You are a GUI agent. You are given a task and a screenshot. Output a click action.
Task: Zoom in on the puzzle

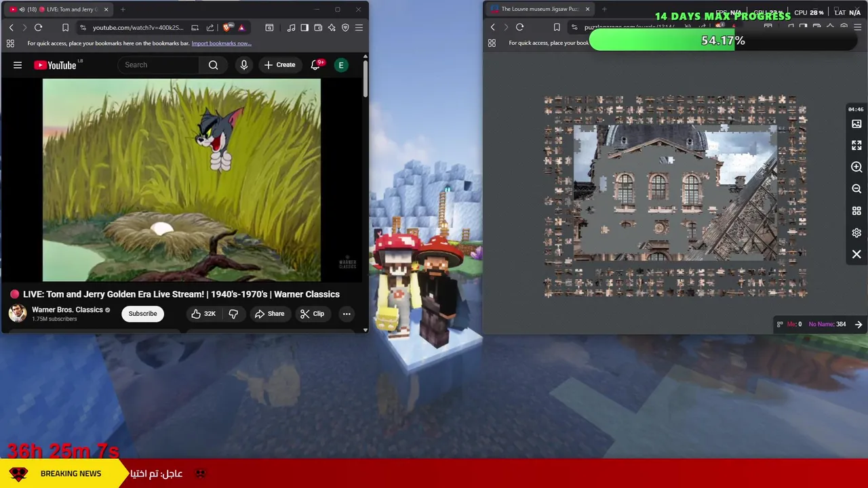click(856, 167)
